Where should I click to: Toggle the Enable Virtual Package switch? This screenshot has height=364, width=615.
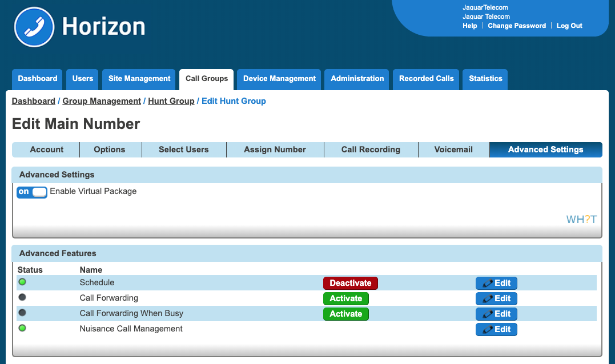pos(32,192)
